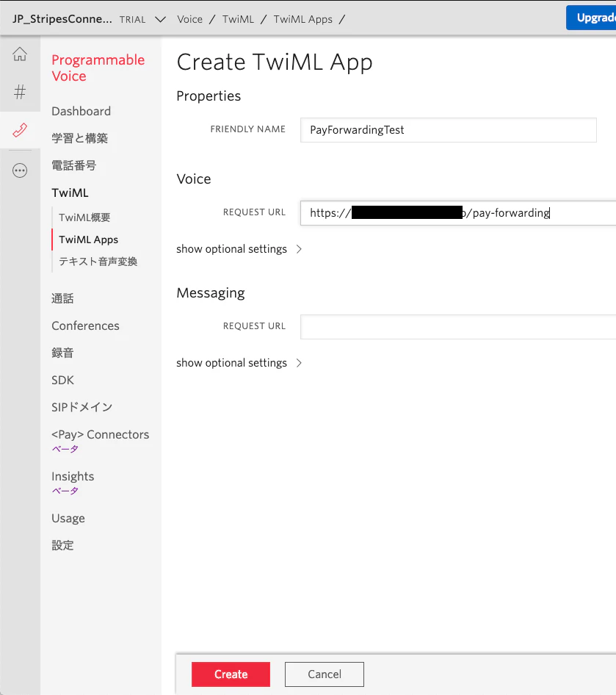This screenshot has height=695, width=616.
Task: Open Dashboard in the side menu
Action: click(x=81, y=111)
